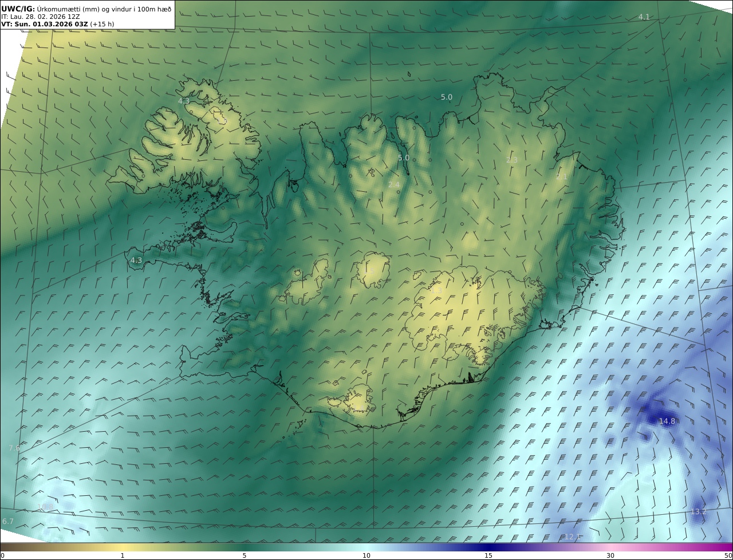Click the colorbar tick labeled 5
Viewport: 733px width, 560px height.
pos(245,555)
